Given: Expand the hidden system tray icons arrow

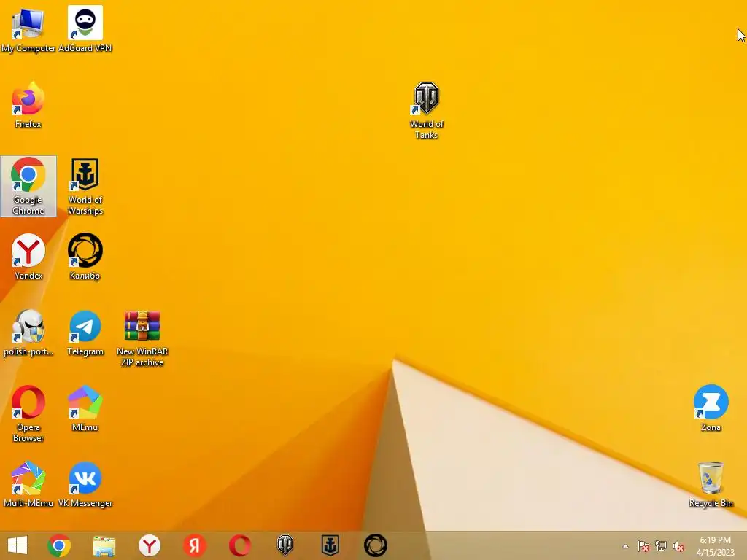Looking at the screenshot, I should coord(625,546).
